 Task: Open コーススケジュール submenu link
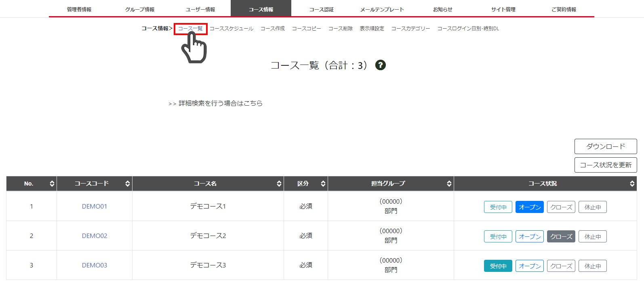click(232, 29)
